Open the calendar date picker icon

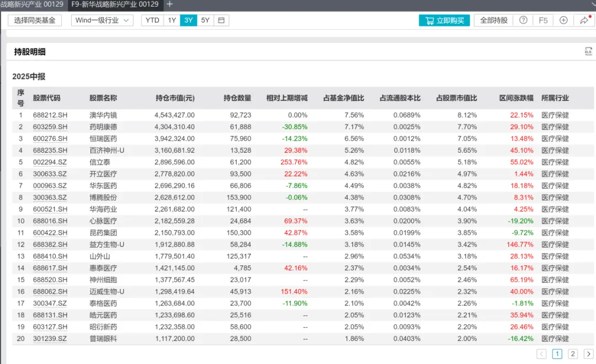tap(221, 20)
